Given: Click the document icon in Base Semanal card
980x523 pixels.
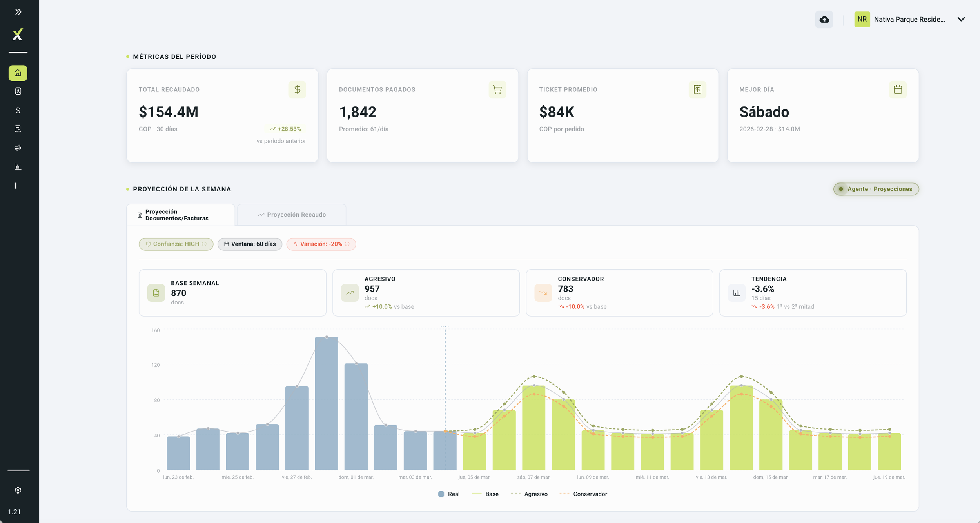Looking at the screenshot, I should (x=156, y=293).
